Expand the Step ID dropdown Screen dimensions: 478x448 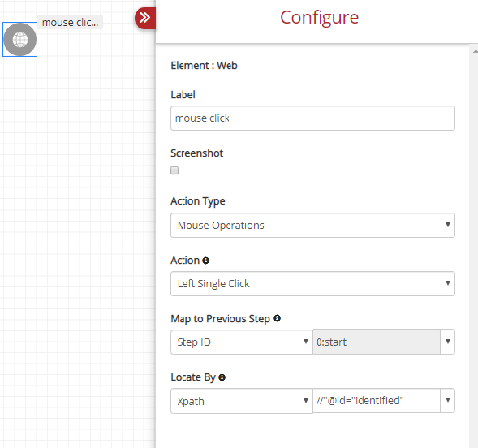pos(242,342)
